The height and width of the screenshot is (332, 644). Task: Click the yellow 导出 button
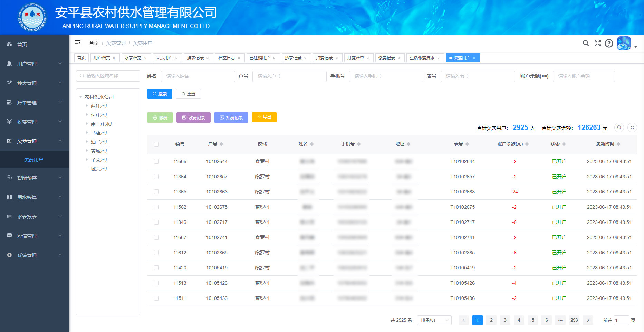click(x=264, y=117)
